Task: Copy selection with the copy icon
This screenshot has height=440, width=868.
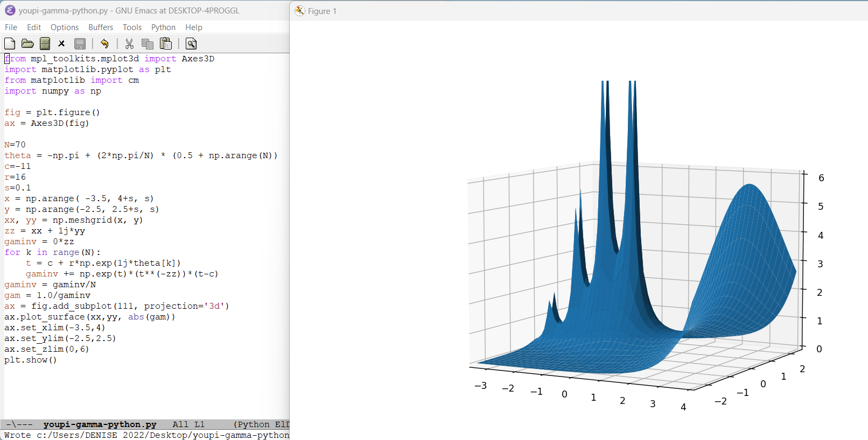Action: point(147,44)
